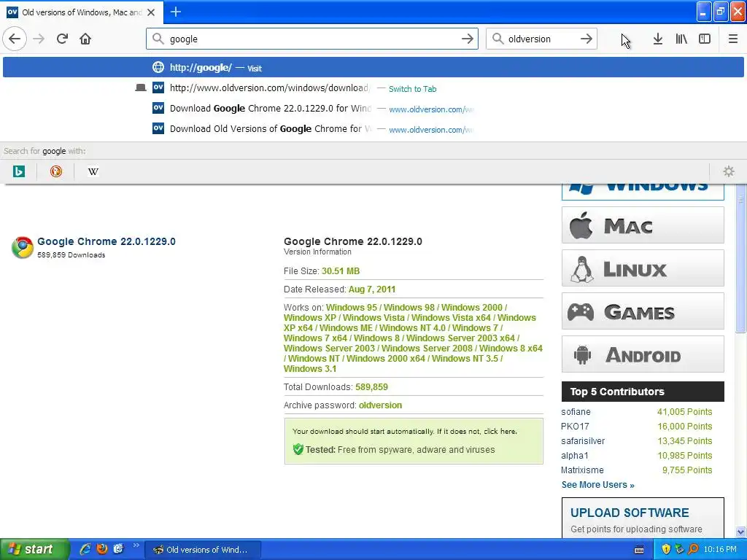Select the http://google/ Visit suggestion
This screenshot has width=747, height=560.
pos(373,67)
